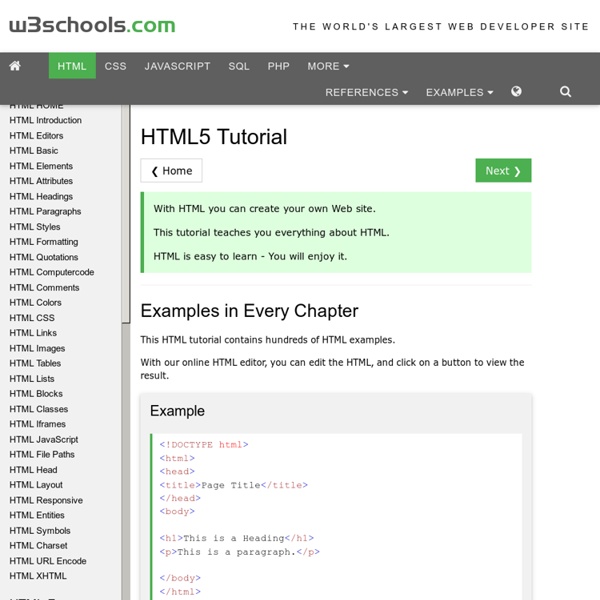The width and height of the screenshot is (600, 600).
Task: Click the HTML5 Tutorial page heading
Action: 214,137
